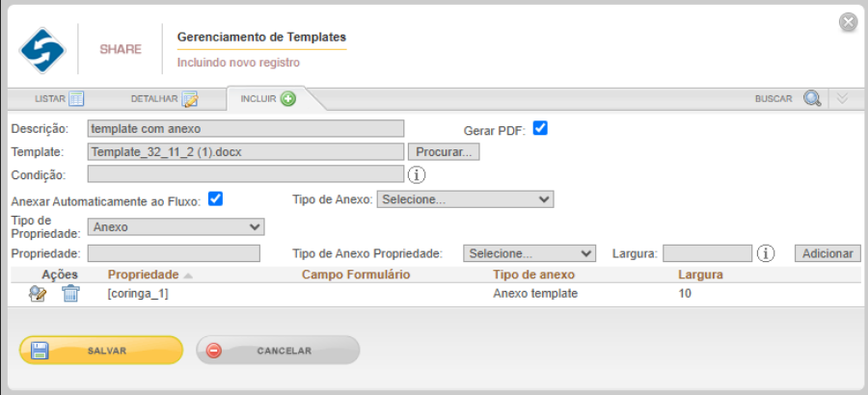868x395 pixels.
Task: Open Tipo de Propriedade dropdown showing Anexo
Action: 176,226
